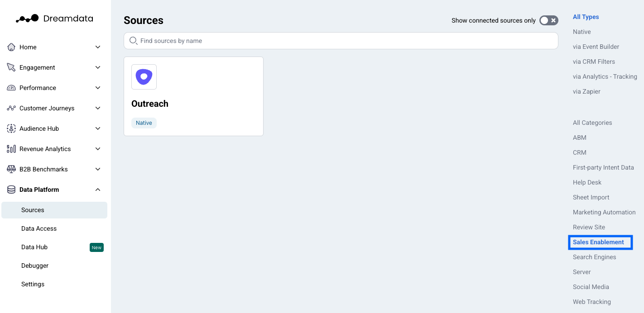Collapse the Data Platform chevron
Viewport: 644px width, 313px height.
coord(98,190)
